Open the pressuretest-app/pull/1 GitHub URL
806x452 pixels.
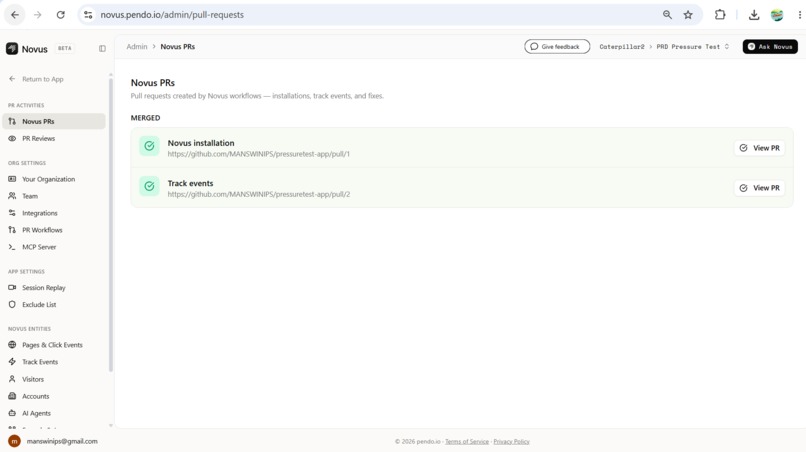259,154
